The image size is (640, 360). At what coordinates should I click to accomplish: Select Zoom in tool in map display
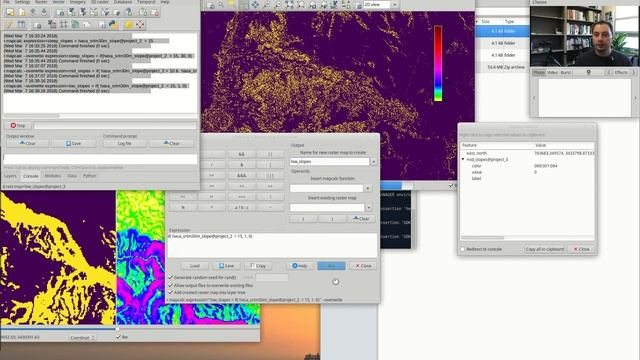267,5
